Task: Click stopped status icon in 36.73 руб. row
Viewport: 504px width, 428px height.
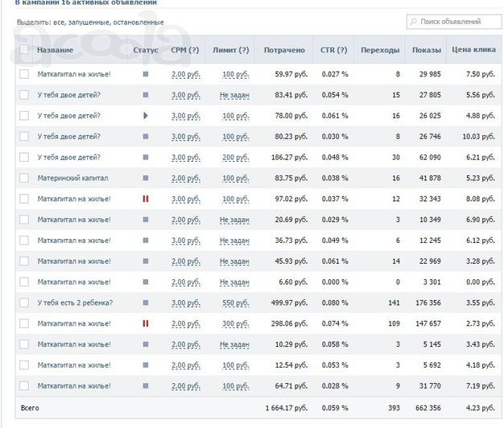Action: (x=146, y=241)
